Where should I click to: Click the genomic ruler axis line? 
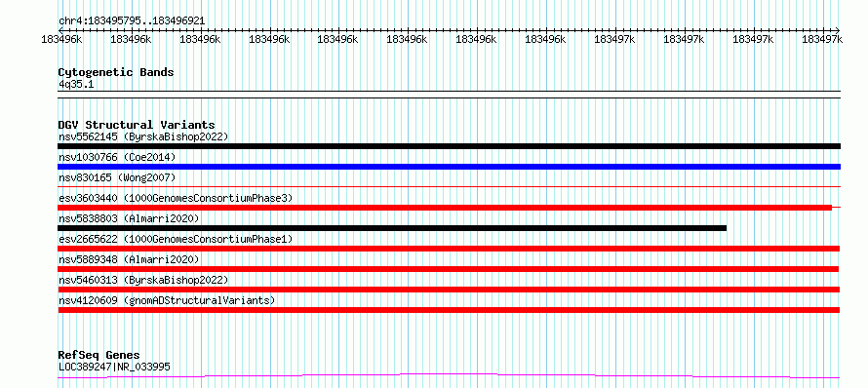coord(449,30)
